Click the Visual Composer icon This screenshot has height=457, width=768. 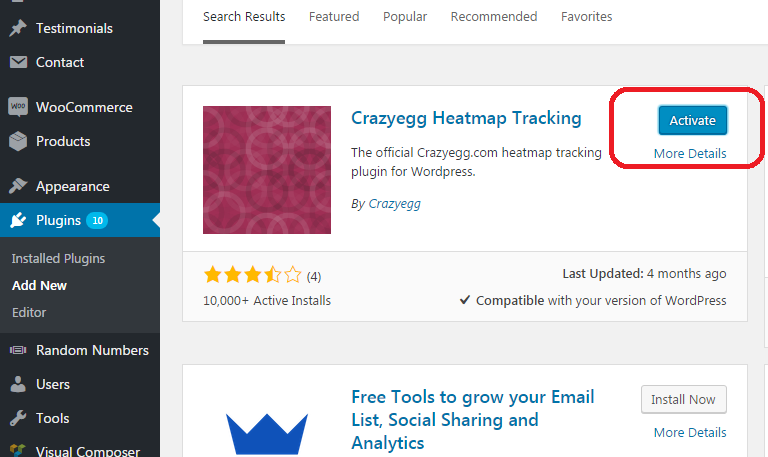tap(18, 451)
